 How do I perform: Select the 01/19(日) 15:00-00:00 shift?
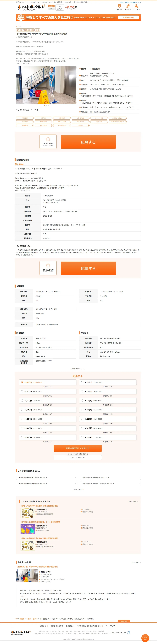tap(47, 382)
